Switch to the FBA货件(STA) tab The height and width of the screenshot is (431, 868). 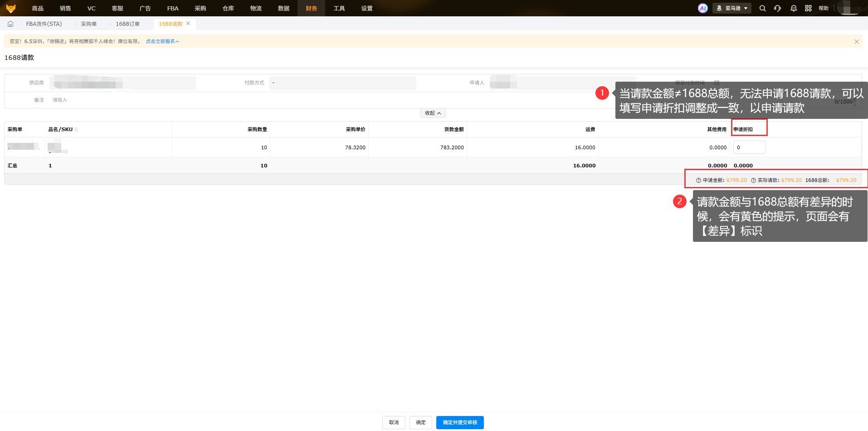click(44, 24)
